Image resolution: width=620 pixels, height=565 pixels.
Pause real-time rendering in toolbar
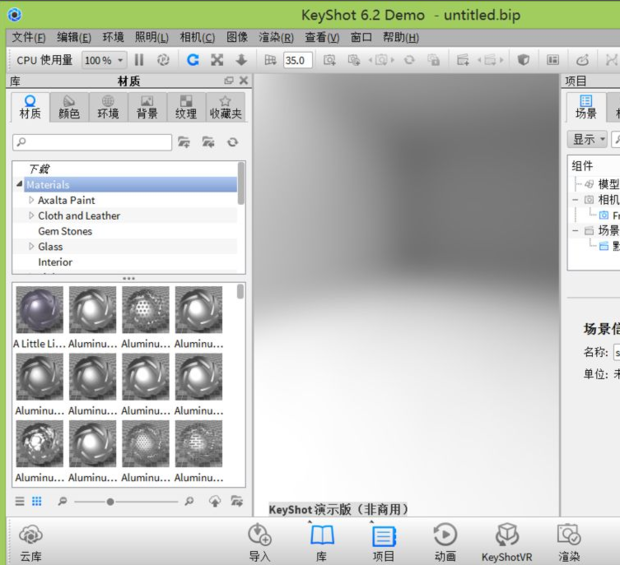pyautogui.click(x=139, y=60)
